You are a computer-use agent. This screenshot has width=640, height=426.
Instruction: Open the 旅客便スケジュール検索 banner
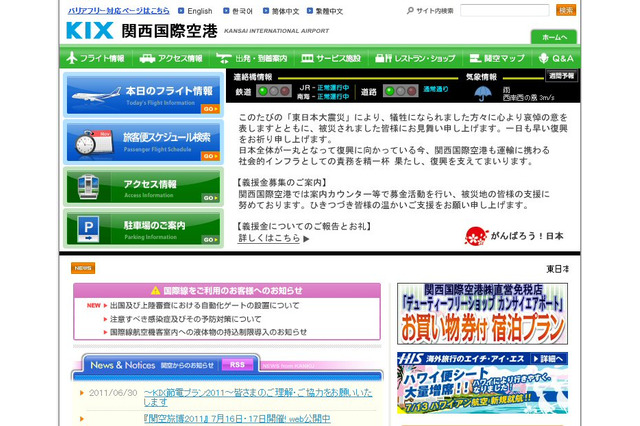point(143,142)
